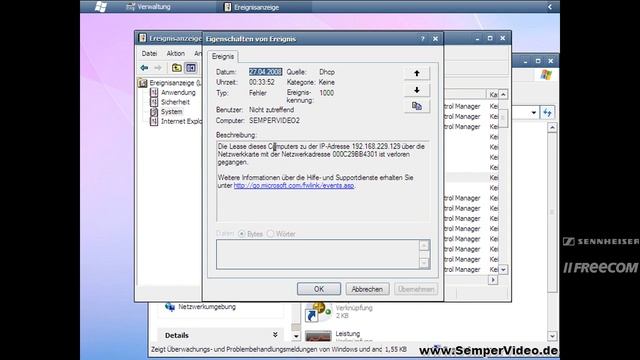Click the Netzwerkumgebung icon in background window
The height and width of the screenshot is (360, 640).
170,307
